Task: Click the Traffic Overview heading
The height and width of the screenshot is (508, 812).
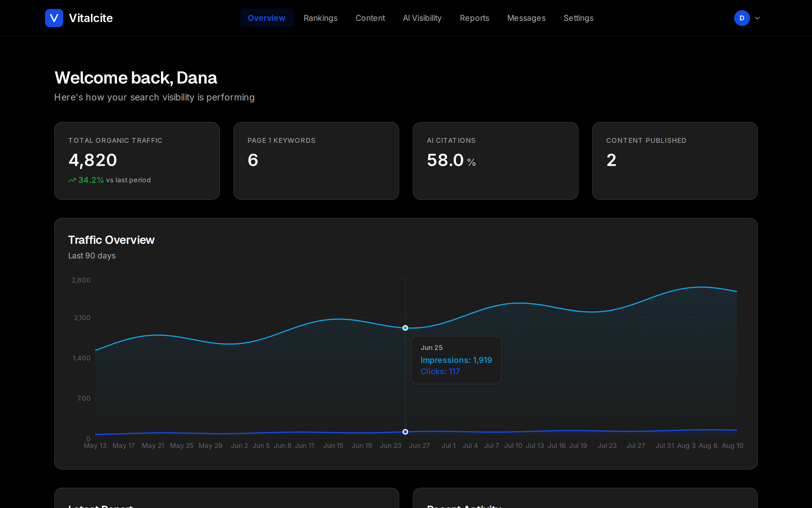Action: click(x=111, y=240)
